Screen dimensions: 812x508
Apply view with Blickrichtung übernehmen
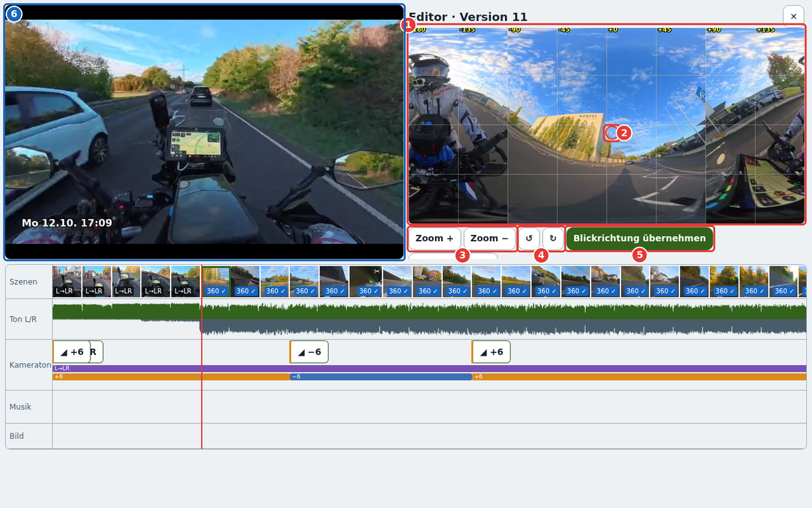click(639, 238)
